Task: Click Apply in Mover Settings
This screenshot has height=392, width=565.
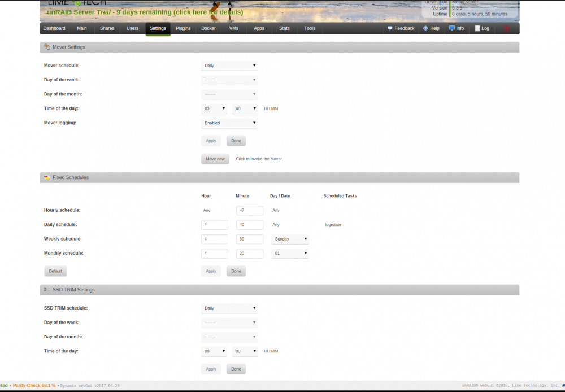Action: [x=211, y=141]
